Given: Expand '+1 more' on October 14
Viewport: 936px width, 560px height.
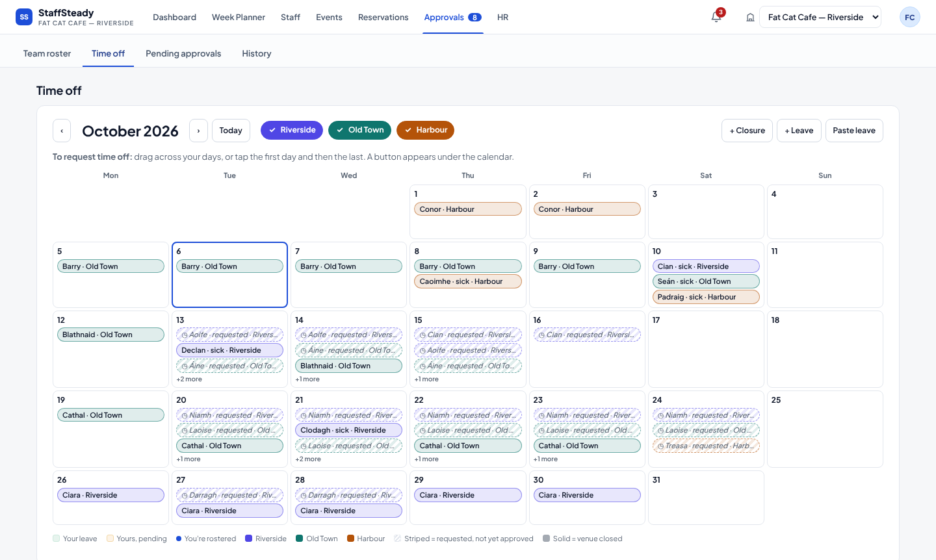Looking at the screenshot, I should (307, 379).
